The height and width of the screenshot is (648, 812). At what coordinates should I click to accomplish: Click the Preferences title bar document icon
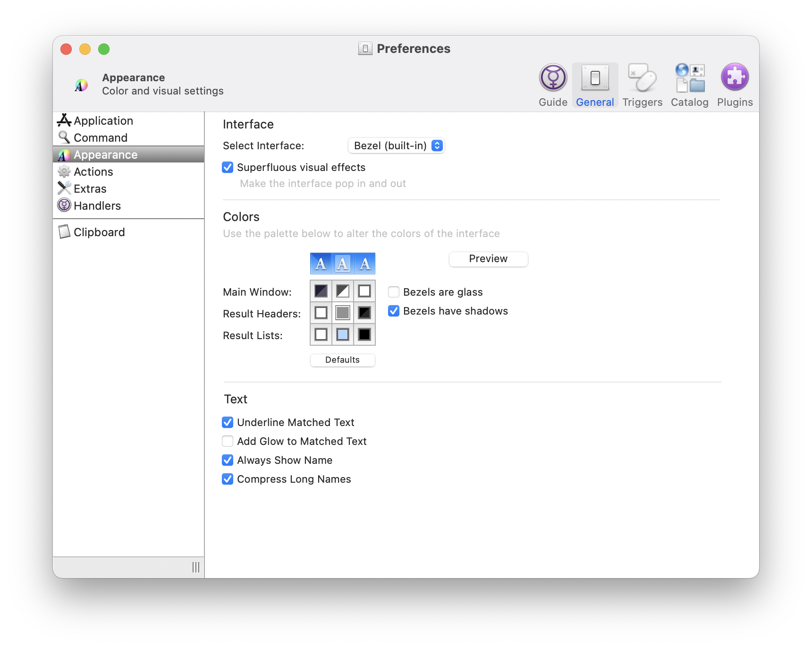pos(365,49)
